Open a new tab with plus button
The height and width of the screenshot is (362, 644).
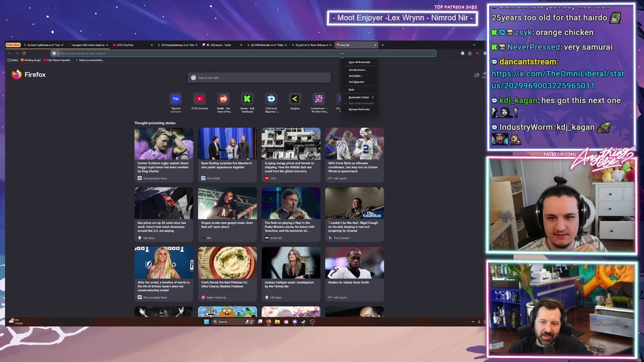(382, 45)
